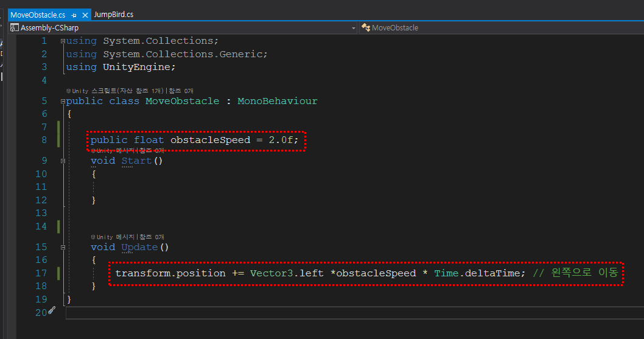The width and height of the screenshot is (644, 339).
Task: Open the Assembly-CSharp project dropdown
Action: point(353,28)
